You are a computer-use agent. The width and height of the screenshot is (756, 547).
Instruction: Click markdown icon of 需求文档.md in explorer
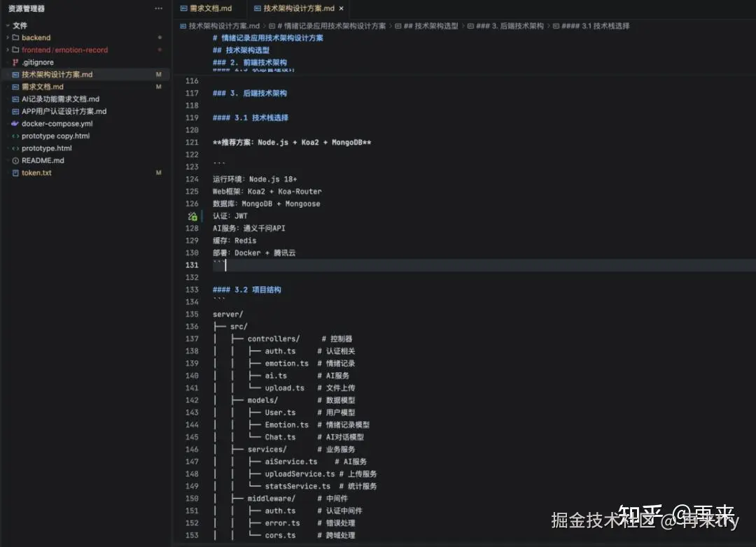click(x=15, y=87)
